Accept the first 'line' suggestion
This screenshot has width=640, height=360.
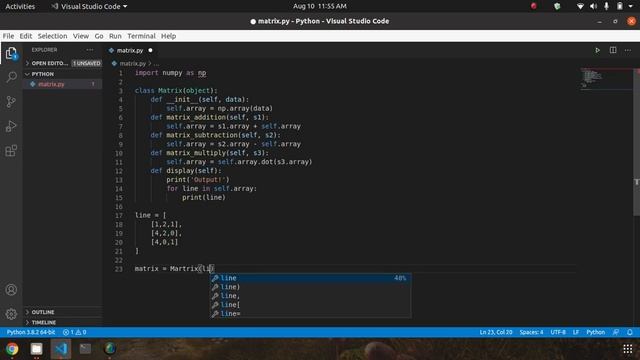[x=310, y=278]
